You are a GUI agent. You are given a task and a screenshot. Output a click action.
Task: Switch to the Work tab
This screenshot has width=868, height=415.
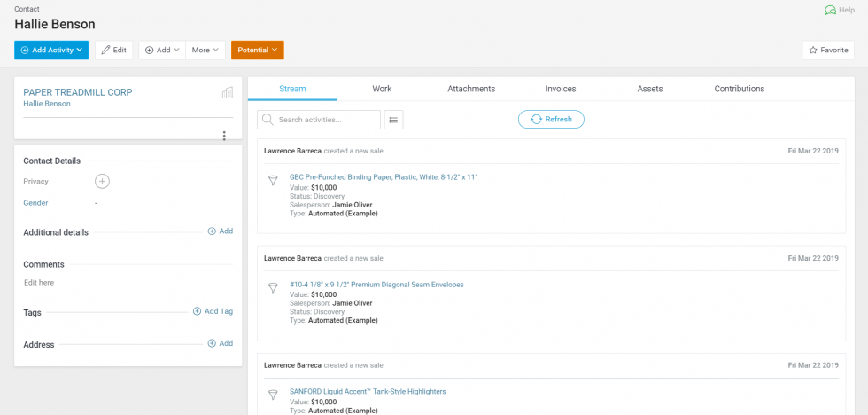point(382,89)
